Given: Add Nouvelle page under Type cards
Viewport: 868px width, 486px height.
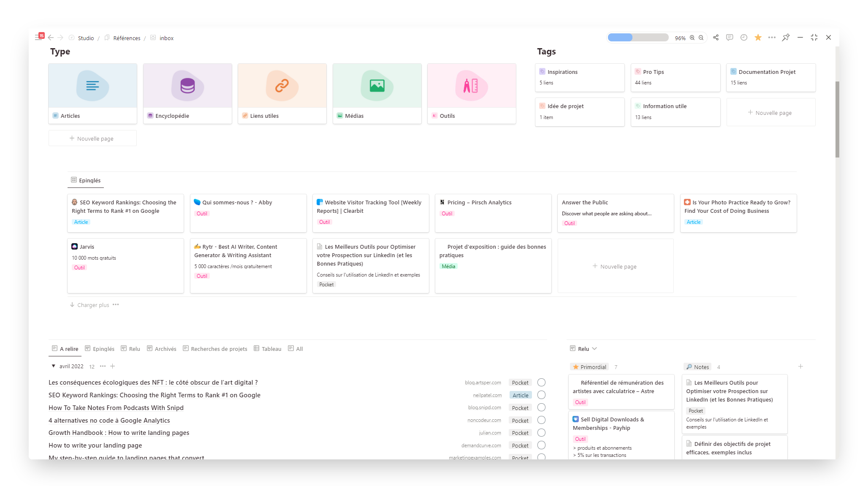Looking at the screenshot, I should 92,138.
